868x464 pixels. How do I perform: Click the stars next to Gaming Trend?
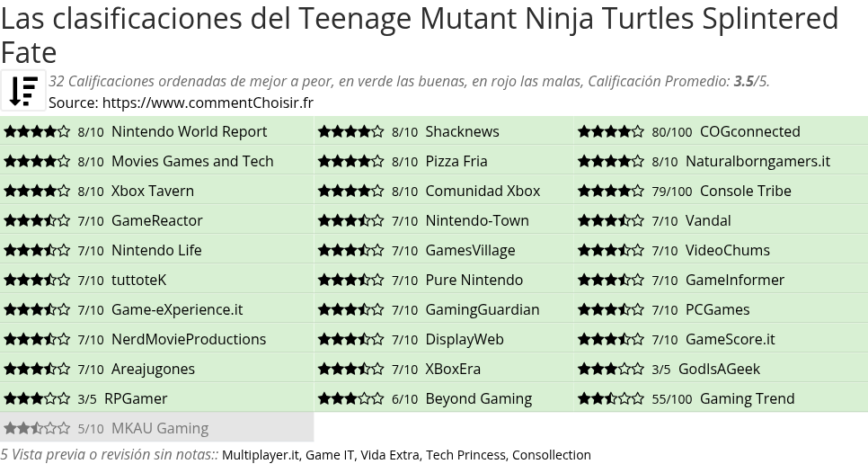click(611, 398)
